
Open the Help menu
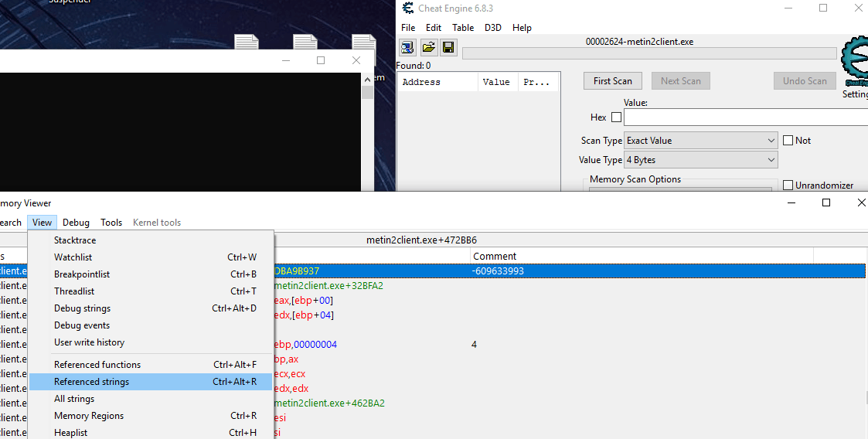pyautogui.click(x=522, y=28)
